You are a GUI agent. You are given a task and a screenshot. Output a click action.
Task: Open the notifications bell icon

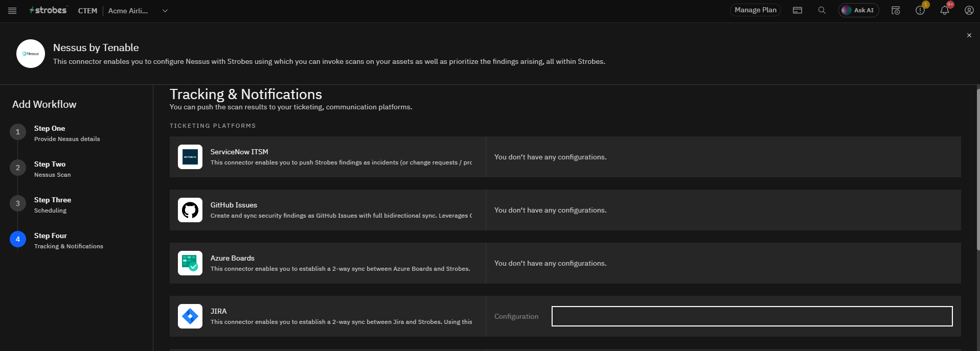pos(945,10)
